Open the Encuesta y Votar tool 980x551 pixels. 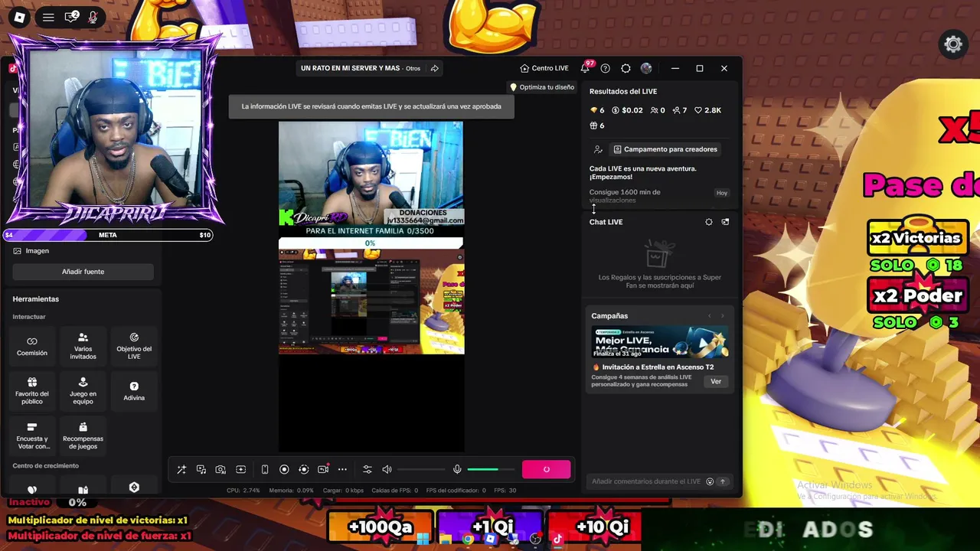point(32,435)
